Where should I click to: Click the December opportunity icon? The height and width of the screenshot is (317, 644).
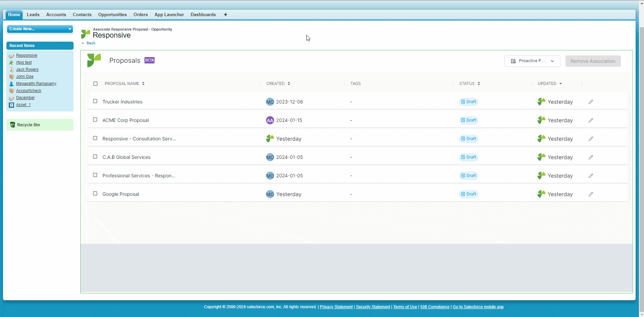11,98
